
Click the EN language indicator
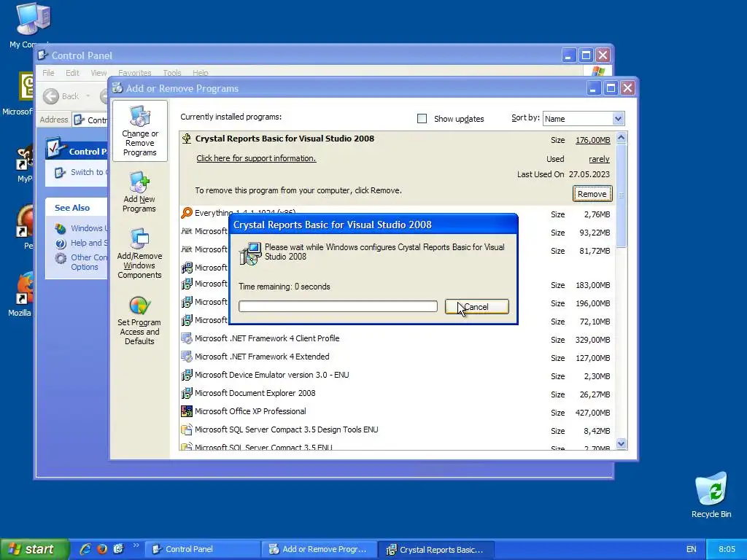coord(691,549)
